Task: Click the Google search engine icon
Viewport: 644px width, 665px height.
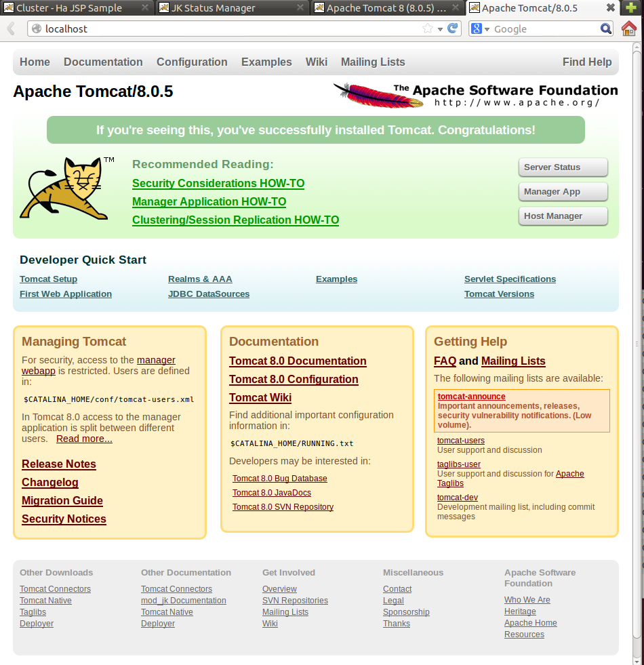Action: (x=477, y=28)
